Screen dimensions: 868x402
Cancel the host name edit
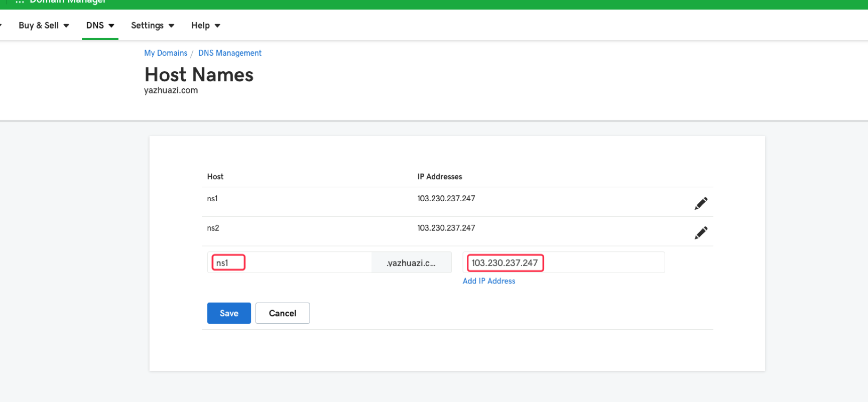(x=282, y=313)
